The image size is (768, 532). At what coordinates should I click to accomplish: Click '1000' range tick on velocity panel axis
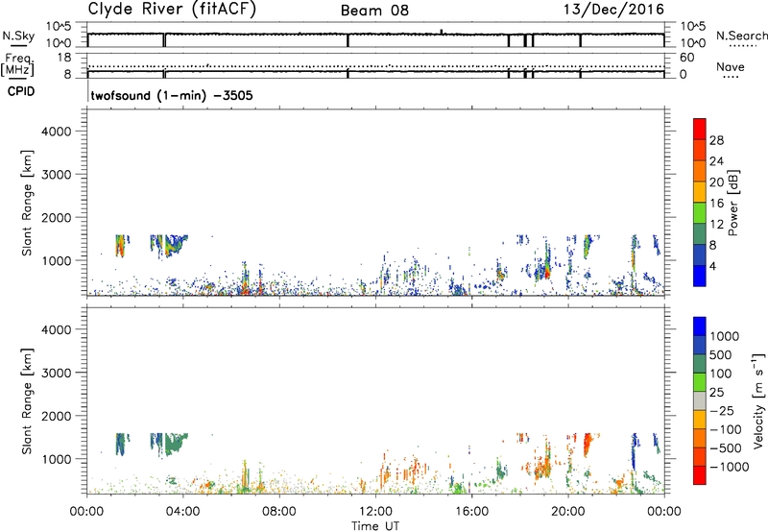(56, 459)
